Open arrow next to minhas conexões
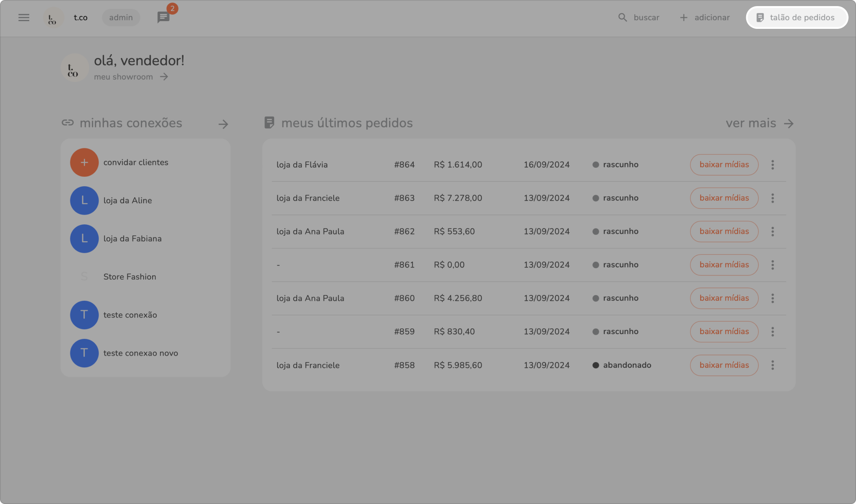 [223, 124]
